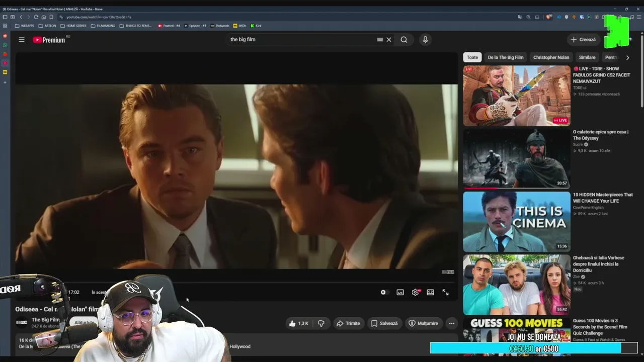This screenshot has width=644, height=362.
Task: Open the HOME SERVER bookmarks folder
Action: (x=73, y=26)
